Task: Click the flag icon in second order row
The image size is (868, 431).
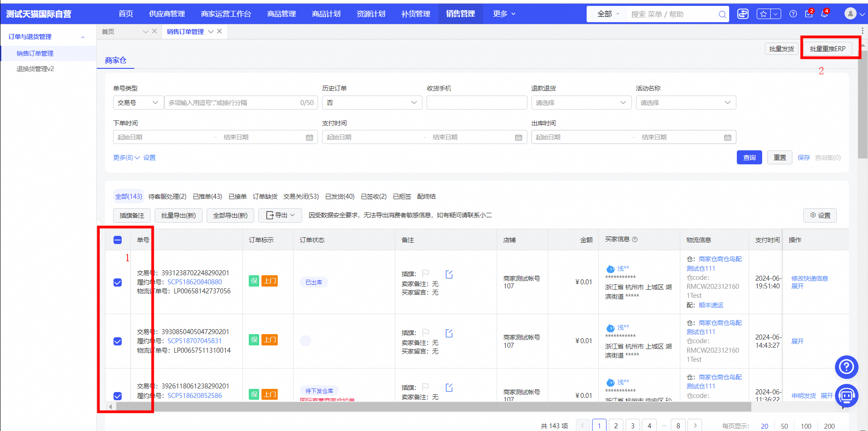Action: pyautogui.click(x=426, y=332)
